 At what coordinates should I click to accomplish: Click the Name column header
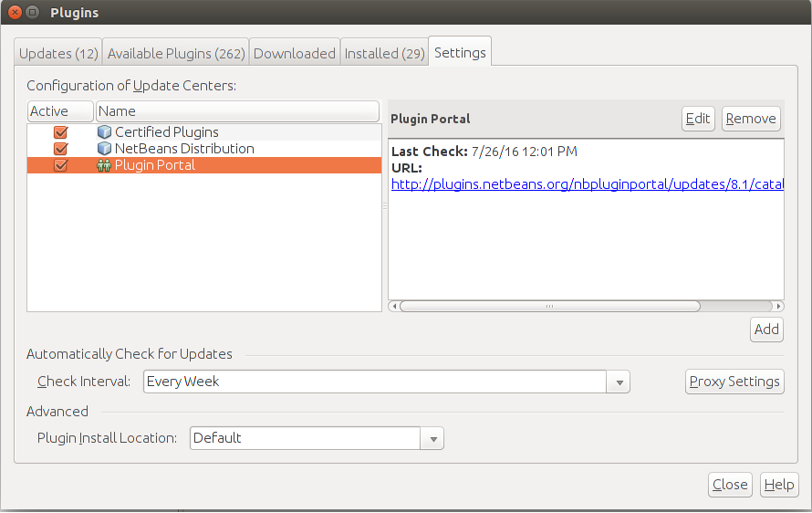237,110
